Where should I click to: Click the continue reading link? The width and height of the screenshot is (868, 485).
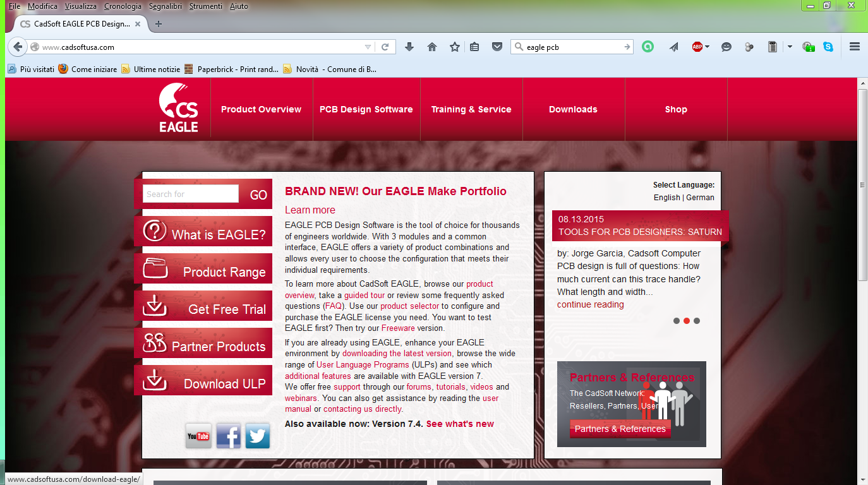click(x=590, y=304)
